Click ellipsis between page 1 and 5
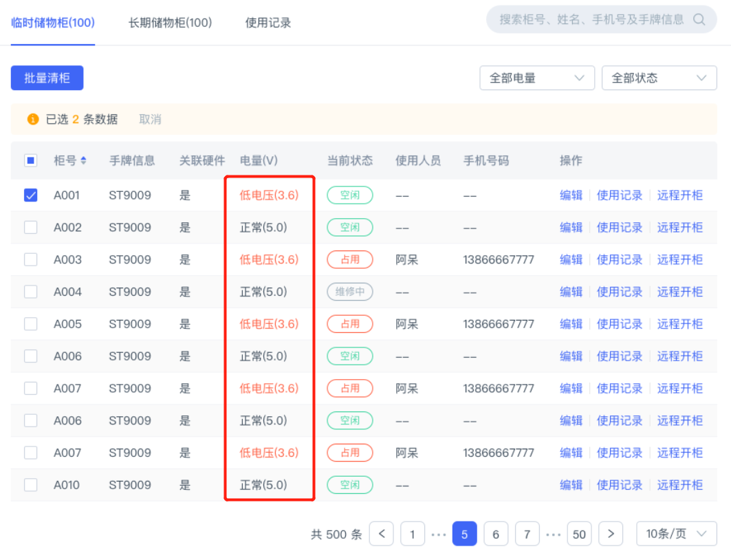 (439, 535)
